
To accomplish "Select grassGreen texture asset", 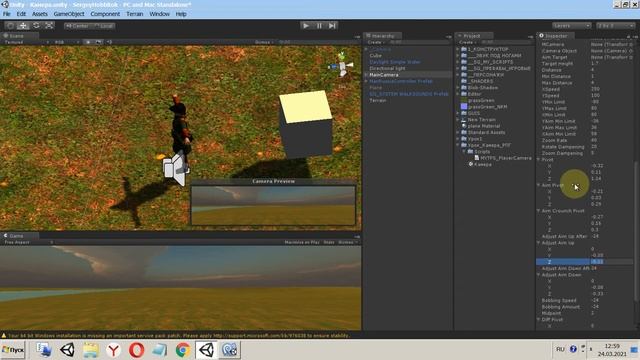I will click(x=481, y=100).
